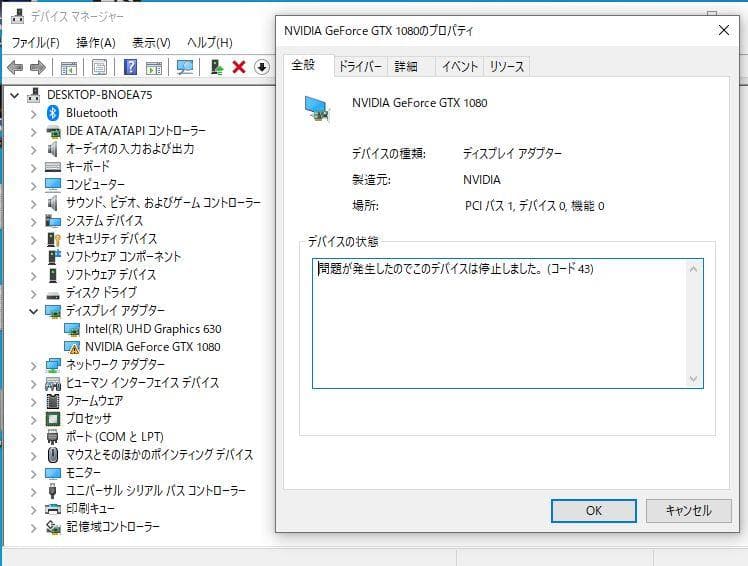Click the Device Manager title bar icon
The width and height of the screenshot is (748, 566).
(x=17, y=16)
